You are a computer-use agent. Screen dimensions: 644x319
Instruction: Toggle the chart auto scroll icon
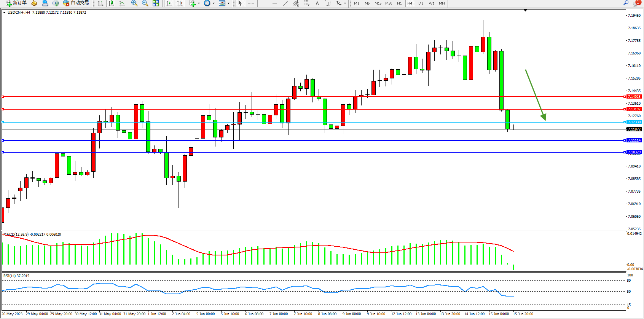coord(169,3)
